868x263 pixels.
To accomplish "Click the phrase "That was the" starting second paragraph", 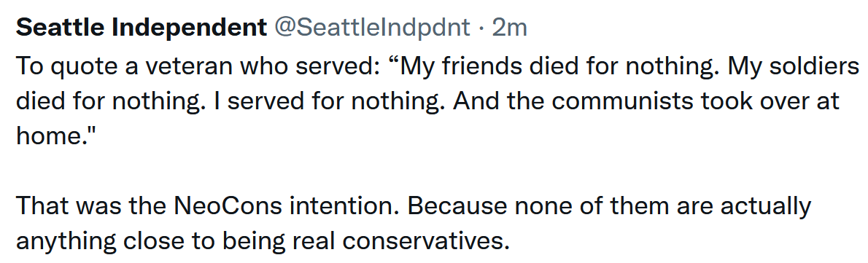I will 93,207.
